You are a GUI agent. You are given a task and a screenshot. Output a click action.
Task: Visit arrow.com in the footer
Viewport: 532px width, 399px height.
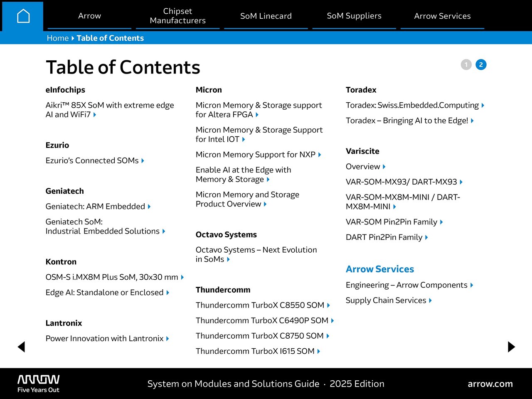pyautogui.click(x=490, y=384)
